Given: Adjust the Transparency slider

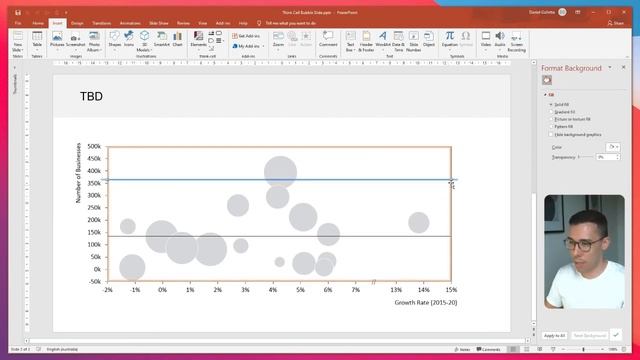Looking at the screenshot, I should (x=586, y=157).
